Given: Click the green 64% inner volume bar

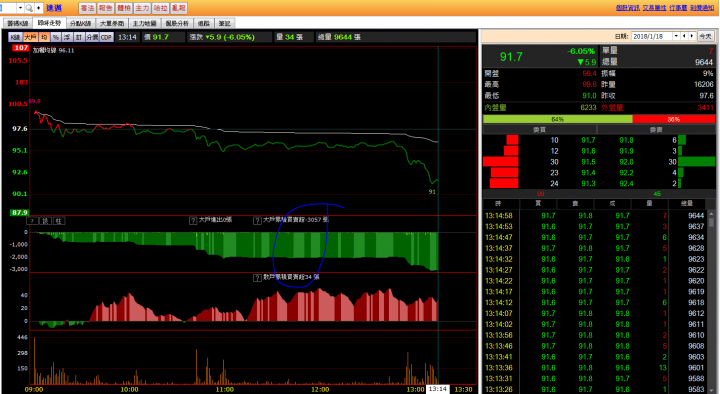Looking at the screenshot, I should pos(557,119).
